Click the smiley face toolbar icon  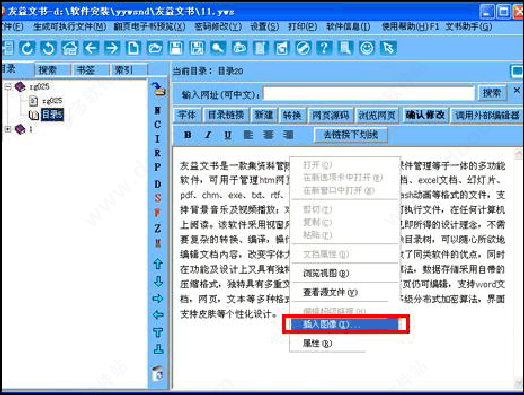[x=367, y=48]
